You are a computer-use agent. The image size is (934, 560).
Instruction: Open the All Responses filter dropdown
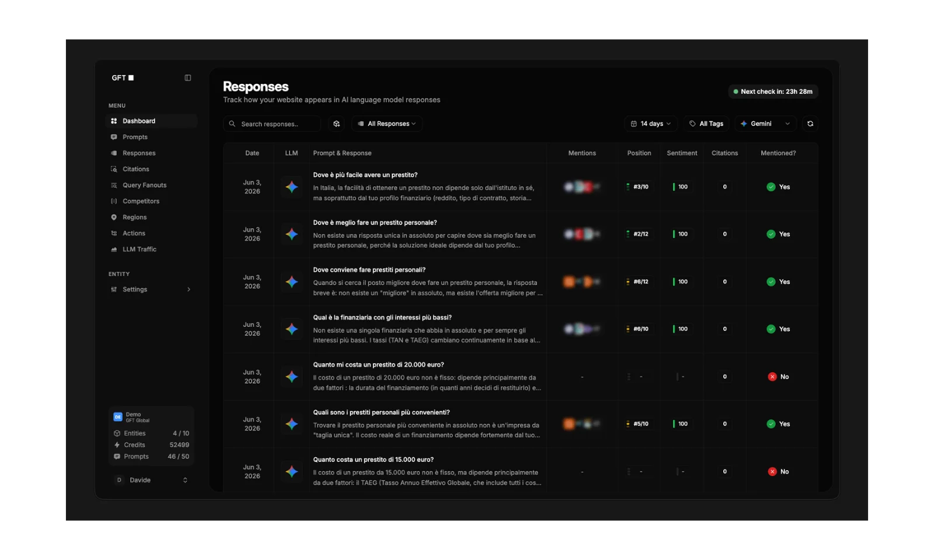pyautogui.click(x=387, y=124)
